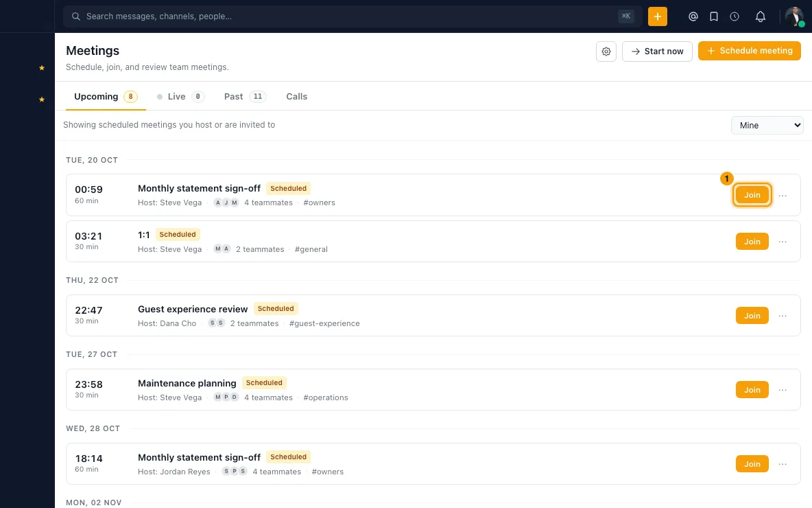Image resolution: width=812 pixels, height=508 pixels.
Task: Click Start now button
Action: pyautogui.click(x=657, y=51)
